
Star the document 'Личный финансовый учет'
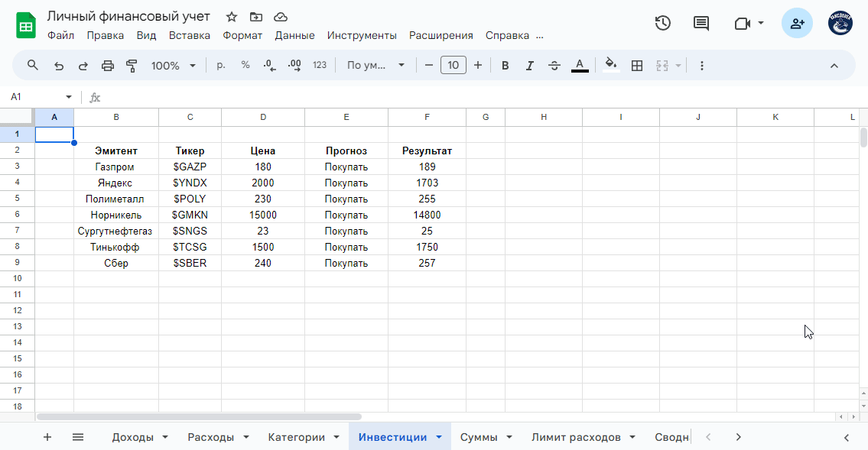click(x=232, y=17)
